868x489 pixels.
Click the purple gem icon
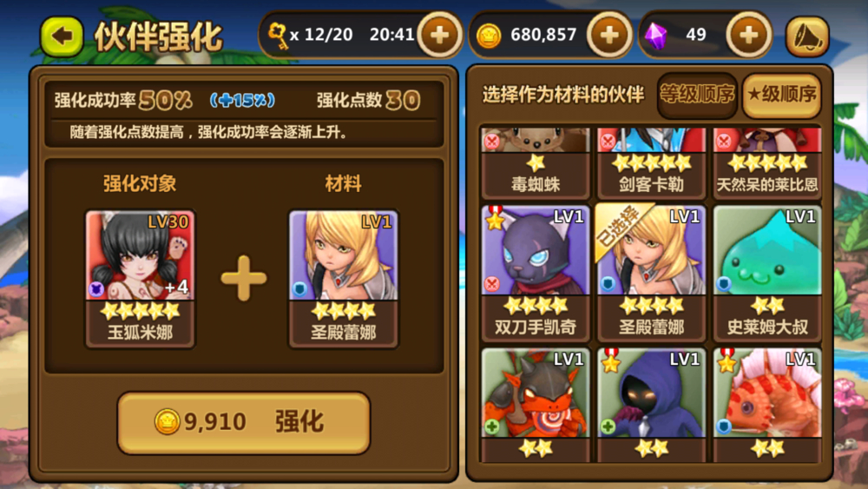point(656,36)
